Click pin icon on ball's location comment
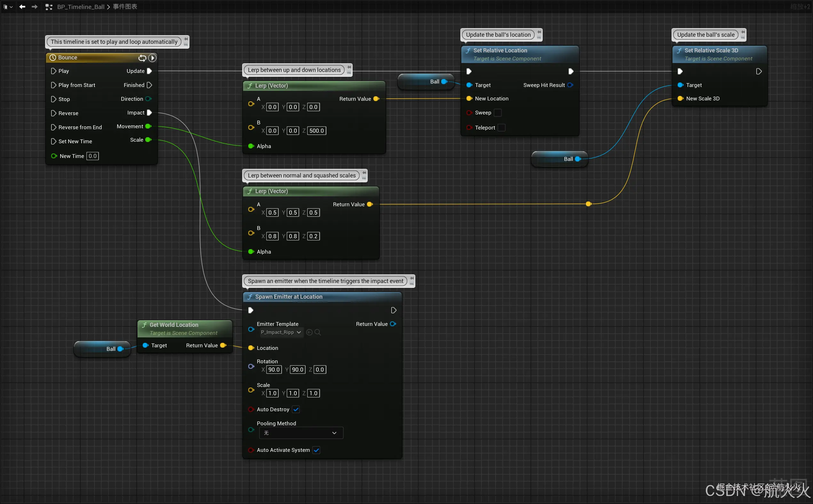 pos(539,33)
